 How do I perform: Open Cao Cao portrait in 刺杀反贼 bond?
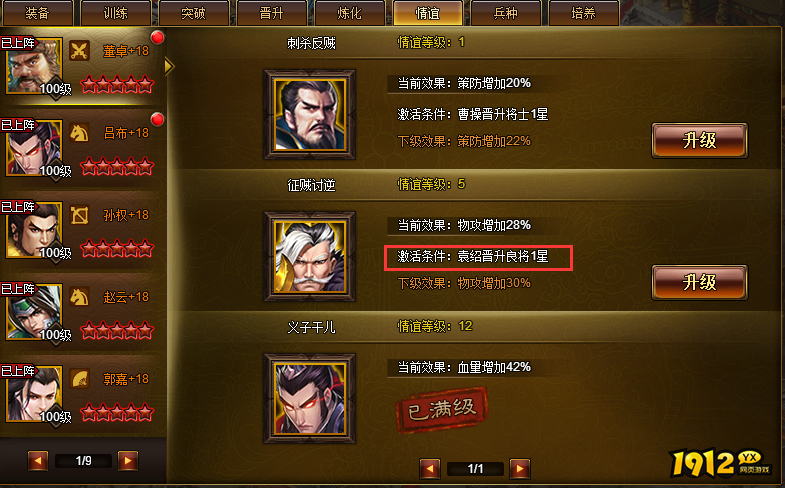[x=310, y=115]
